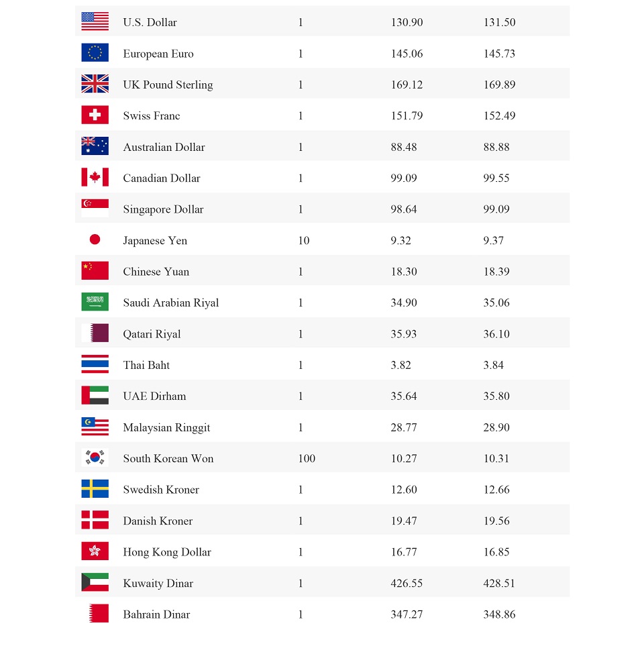644x646 pixels.
Task: Click the Hong Kong flag icon
Action: click(95, 551)
